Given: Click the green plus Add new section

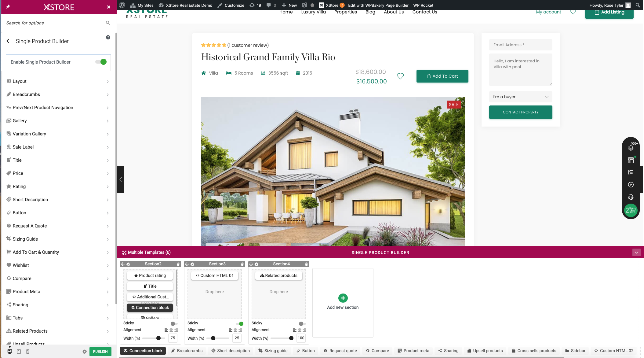Looking at the screenshot, I should point(343,298).
